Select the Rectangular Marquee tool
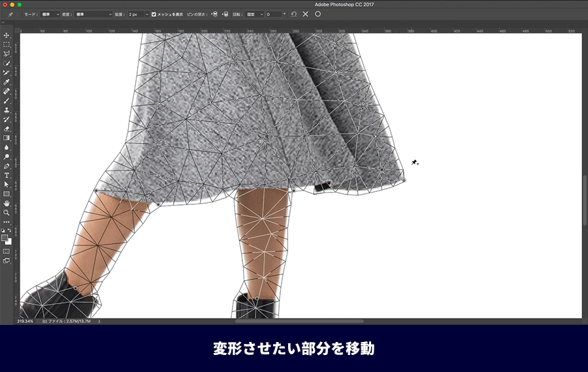 click(x=7, y=44)
